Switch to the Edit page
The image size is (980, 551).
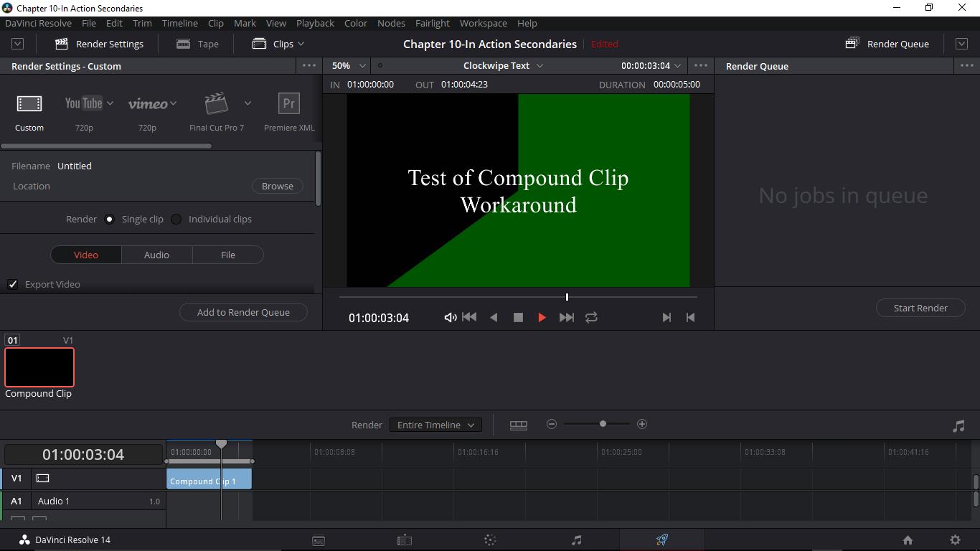coord(405,540)
